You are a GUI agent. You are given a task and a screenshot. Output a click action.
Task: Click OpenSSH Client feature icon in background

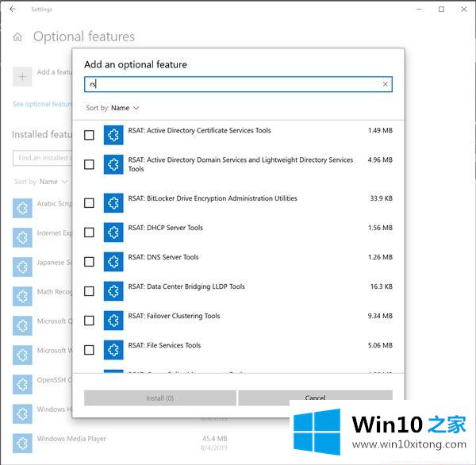22,385
